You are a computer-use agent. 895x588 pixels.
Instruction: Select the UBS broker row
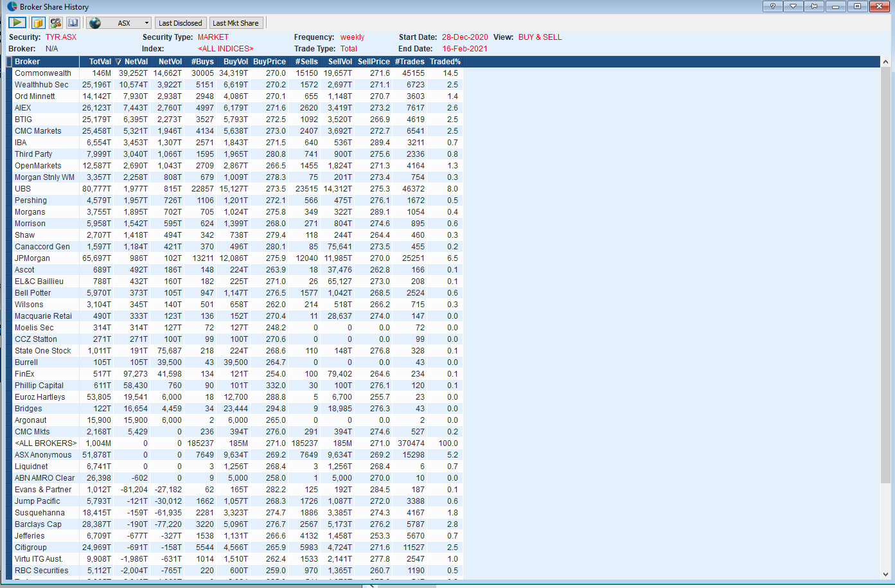(237, 189)
